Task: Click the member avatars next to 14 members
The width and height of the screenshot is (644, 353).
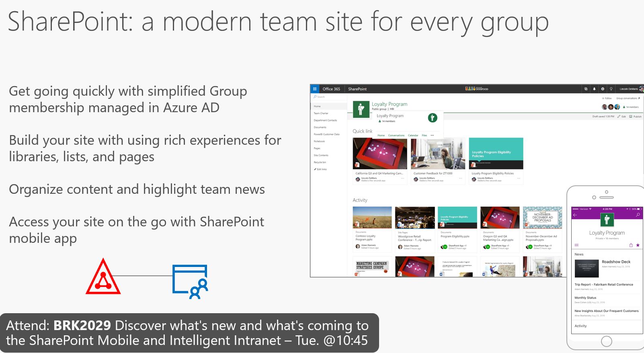Action: tap(611, 107)
